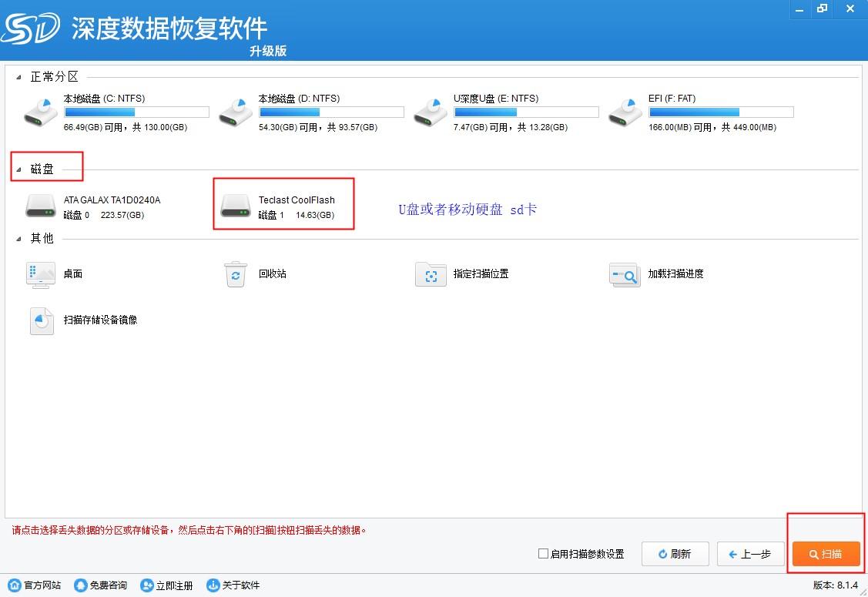Click text 磁盘 0 223.57(GB)
The width and height of the screenshot is (868, 597).
point(103,215)
